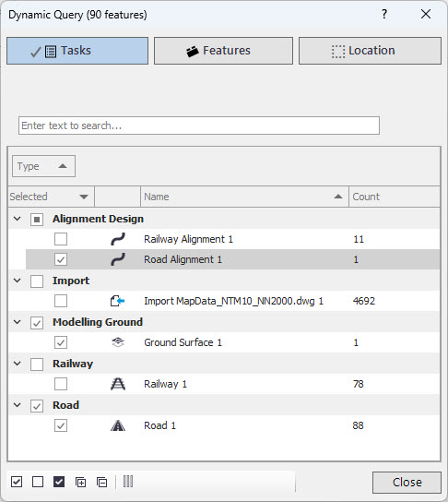The image size is (448, 502).
Task: Click the select all checkmark icon in bottom toolbar
Action: click(x=17, y=482)
